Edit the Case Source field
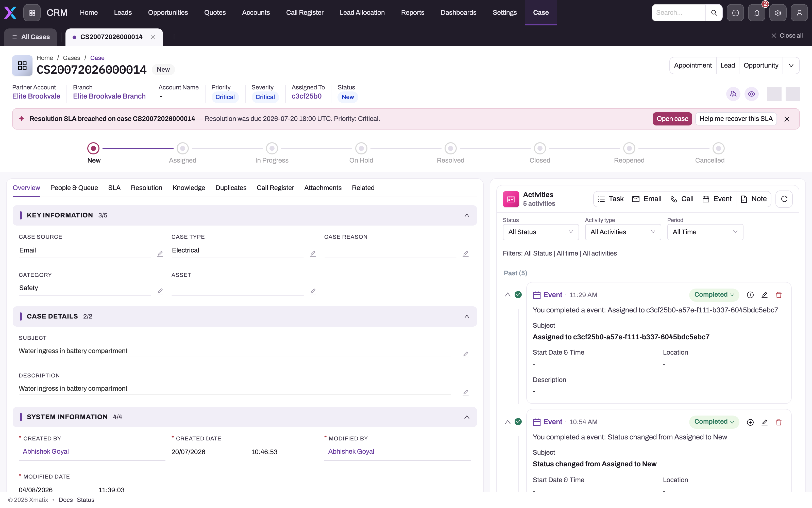 tap(160, 254)
